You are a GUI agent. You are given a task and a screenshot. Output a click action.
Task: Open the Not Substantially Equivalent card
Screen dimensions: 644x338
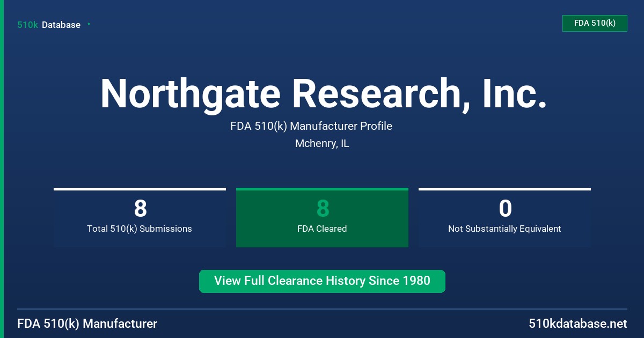[x=504, y=218]
